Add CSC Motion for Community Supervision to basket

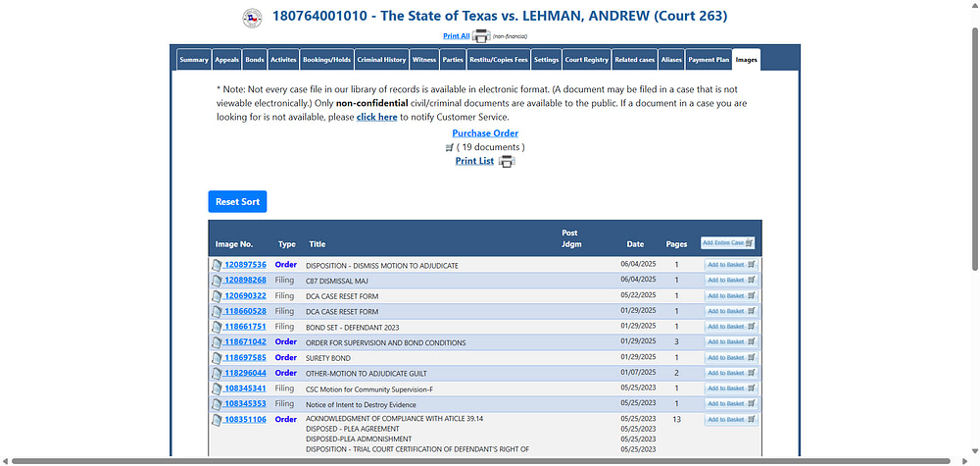click(x=731, y=388)
